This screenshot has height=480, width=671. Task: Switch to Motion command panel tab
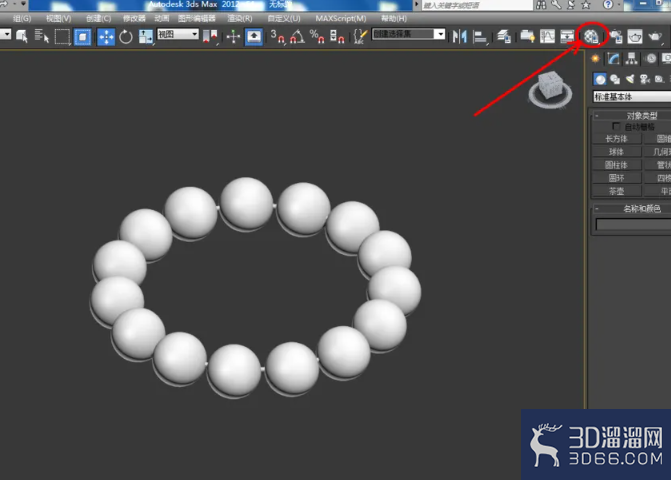coord(651,59)
